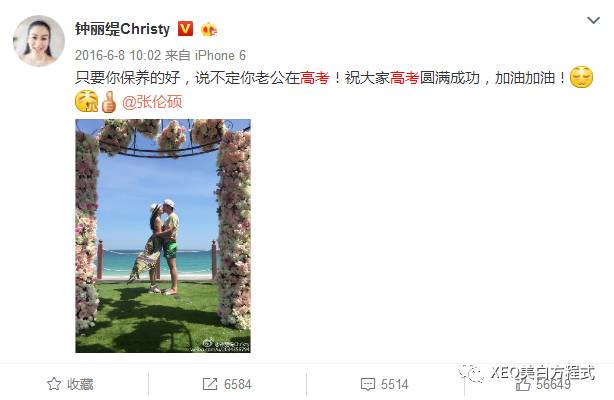Click the thumbs-up emoji before @张伦硕
Image resolution: width=614 pixels, height=400 pixels.
click(108, 101)
